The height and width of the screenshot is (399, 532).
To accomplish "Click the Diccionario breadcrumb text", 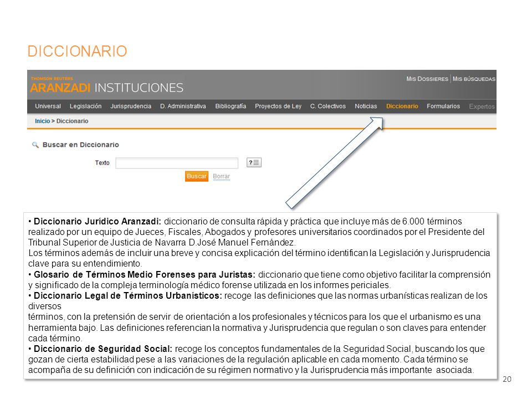I will (x=72, y=121).
